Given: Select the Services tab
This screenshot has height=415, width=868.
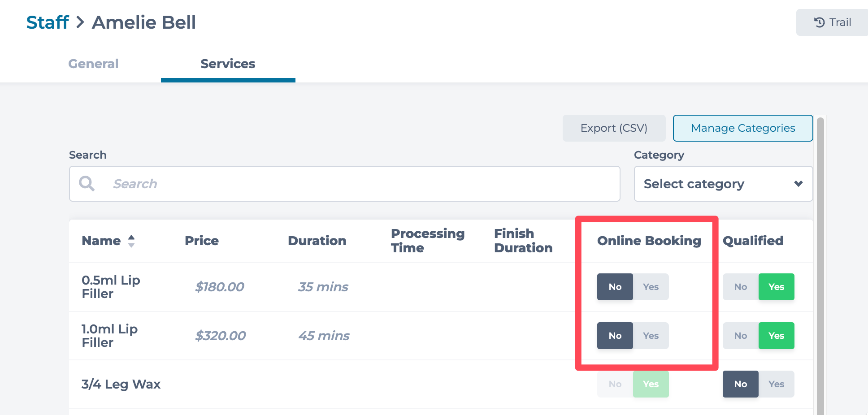Looking at the screenshot, I should pyautogui.click(x=228, y=64).
